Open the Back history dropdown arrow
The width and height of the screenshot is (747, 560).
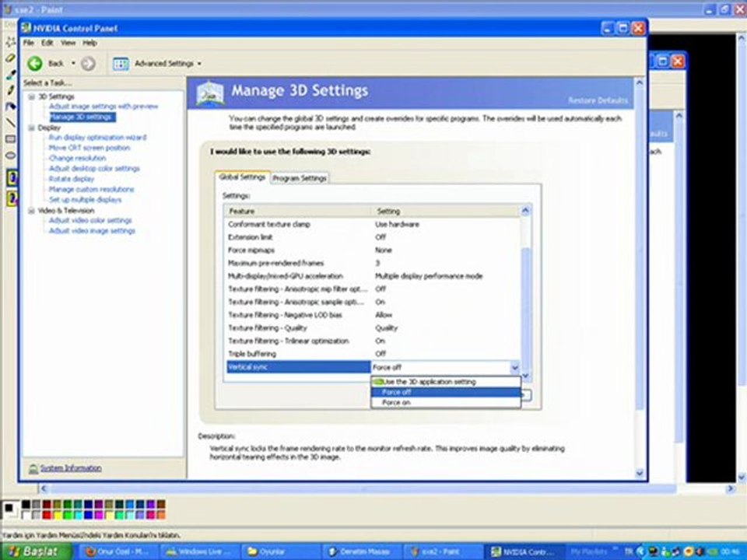73,63
